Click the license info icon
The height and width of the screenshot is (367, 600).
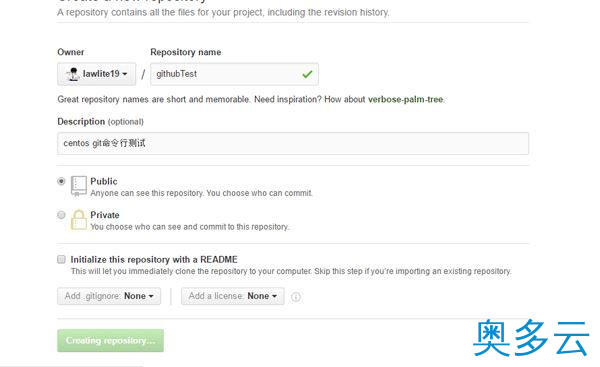tap(296, 297)
